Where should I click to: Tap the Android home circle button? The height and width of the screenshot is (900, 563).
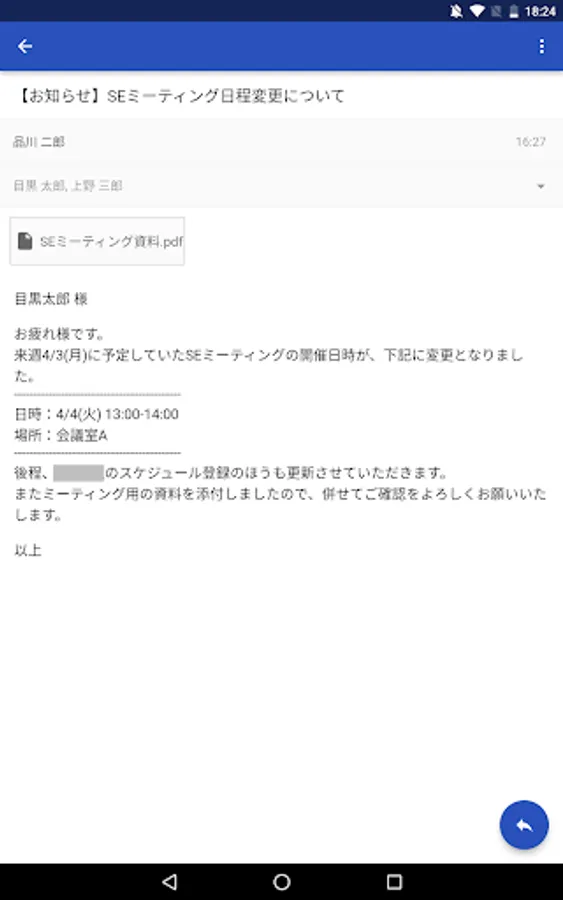click(x=281, y=882)
